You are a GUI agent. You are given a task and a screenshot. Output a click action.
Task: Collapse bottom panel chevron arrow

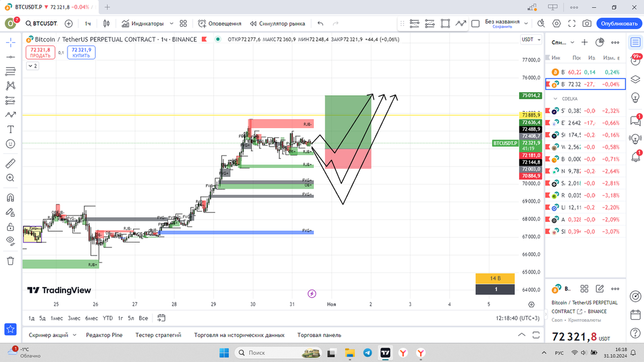[x=521, y=335]
